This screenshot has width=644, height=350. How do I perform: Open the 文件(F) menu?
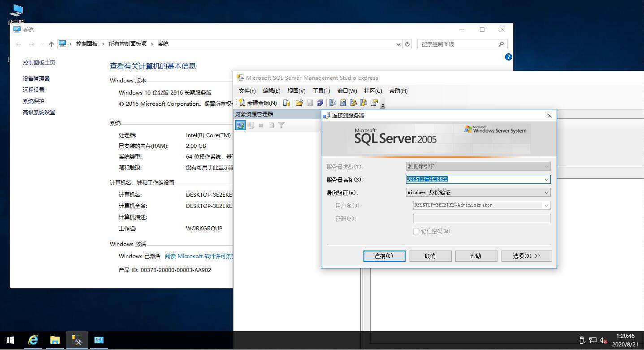247,91
